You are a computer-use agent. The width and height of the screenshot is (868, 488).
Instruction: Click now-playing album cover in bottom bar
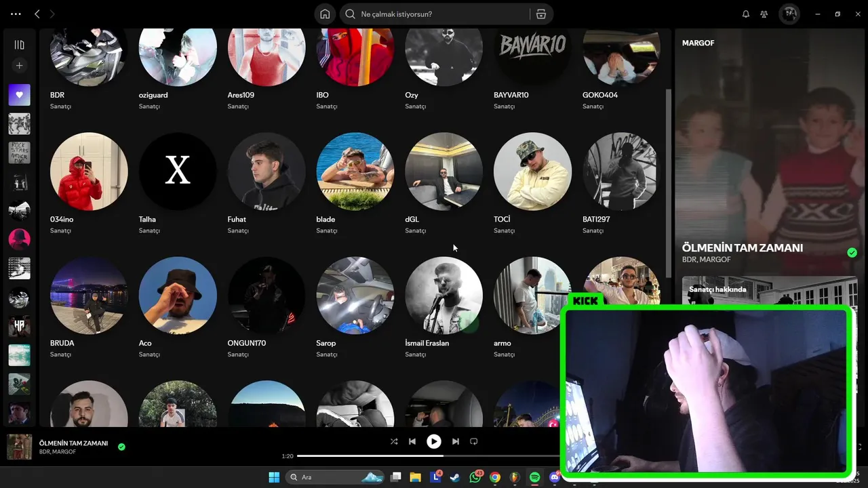pos(19,447)
